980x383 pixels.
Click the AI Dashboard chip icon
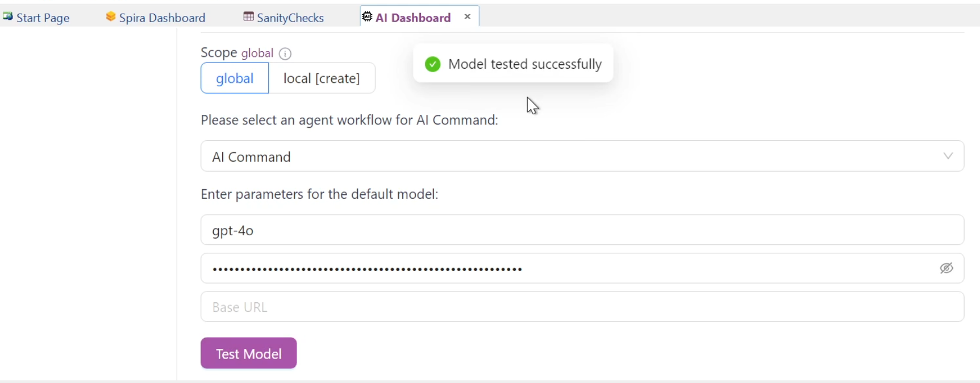[368, 17]
